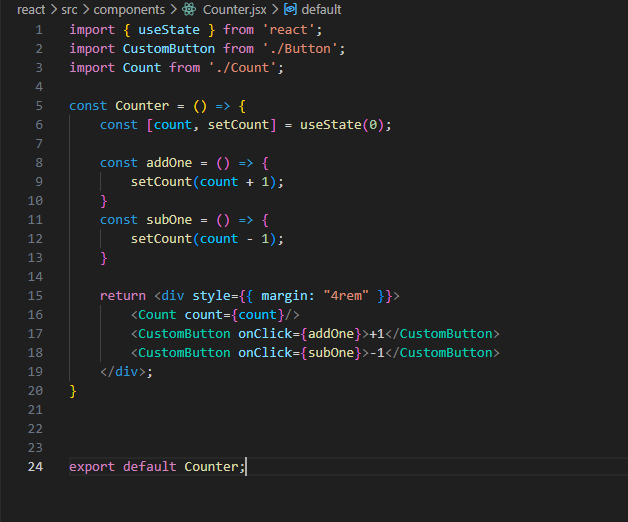Screen dimensions: 628x522
Task: Expand breadcrumb chevron after 'components'
Action: (173, 10)
